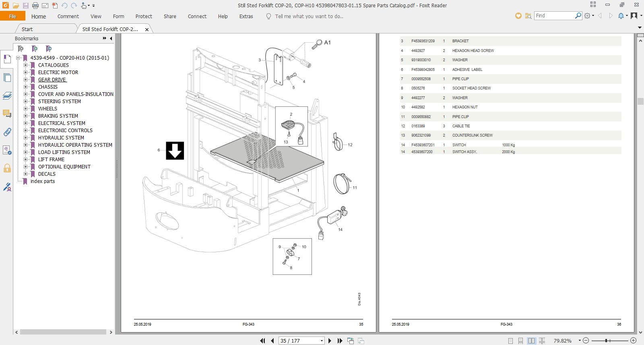Toggle facing two-page view mode
The height and width of the screenshot is (345, 644).
pos(531,341)
